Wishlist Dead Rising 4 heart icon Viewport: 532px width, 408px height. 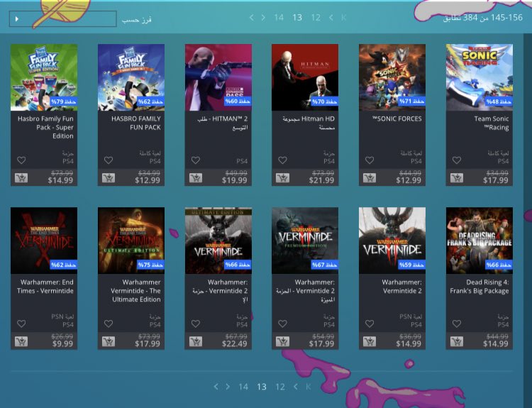click(457, 324)
